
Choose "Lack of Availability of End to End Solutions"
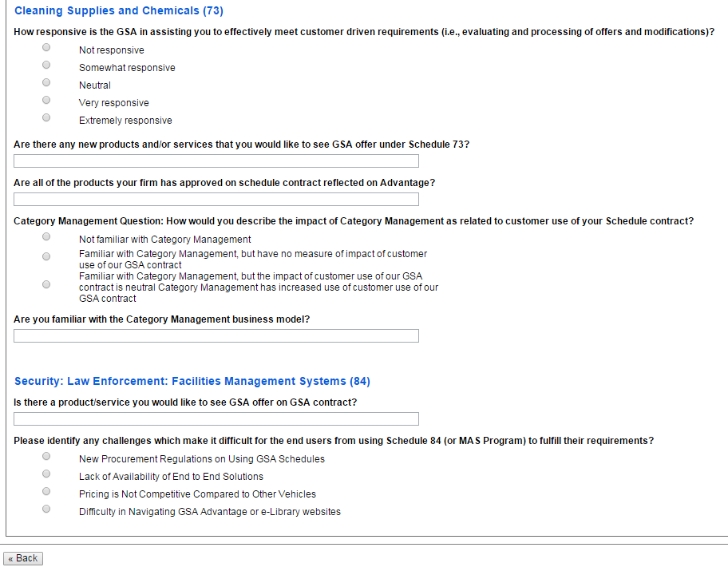pos(46,474)
